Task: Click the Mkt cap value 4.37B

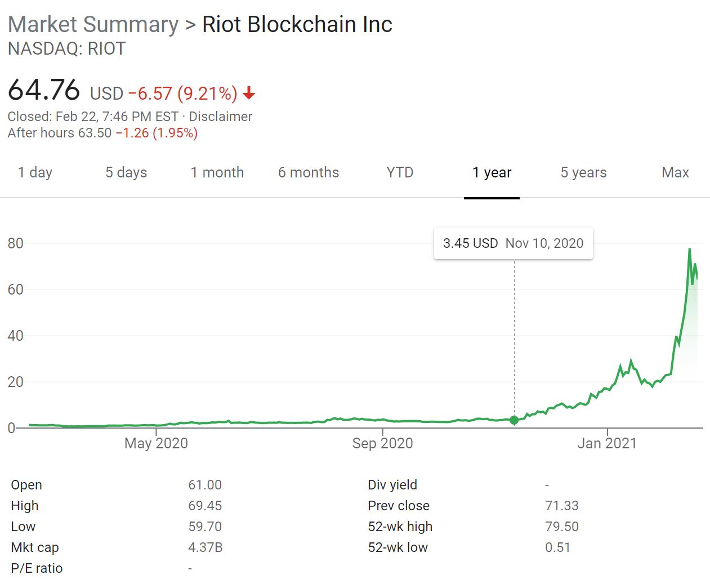Action: click(x=205, y=547)
